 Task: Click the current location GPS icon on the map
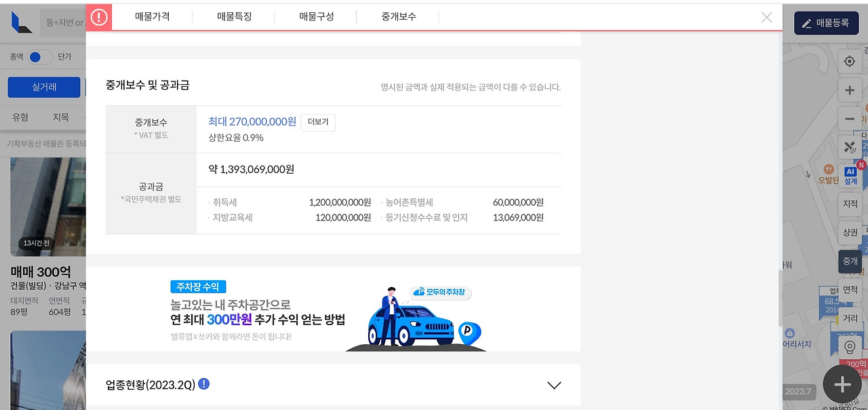point(850,61)
